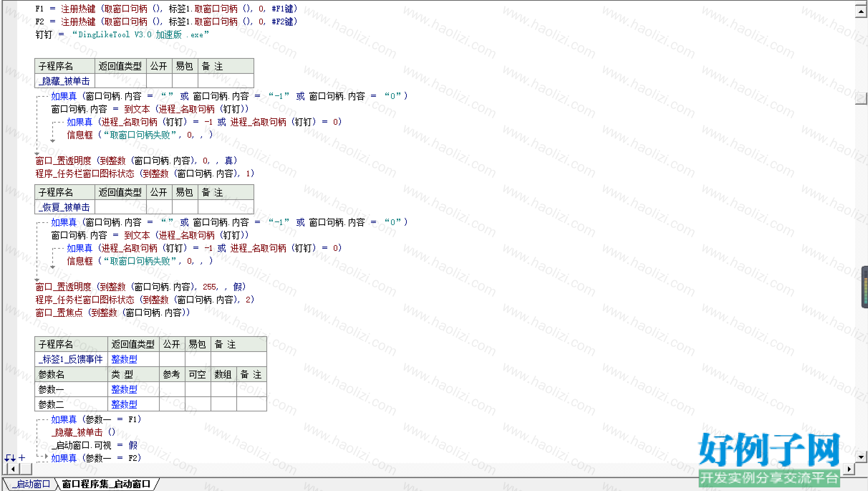
Task: Click the 如果真 (参数一 = F1) line
Action: [96, 419]
